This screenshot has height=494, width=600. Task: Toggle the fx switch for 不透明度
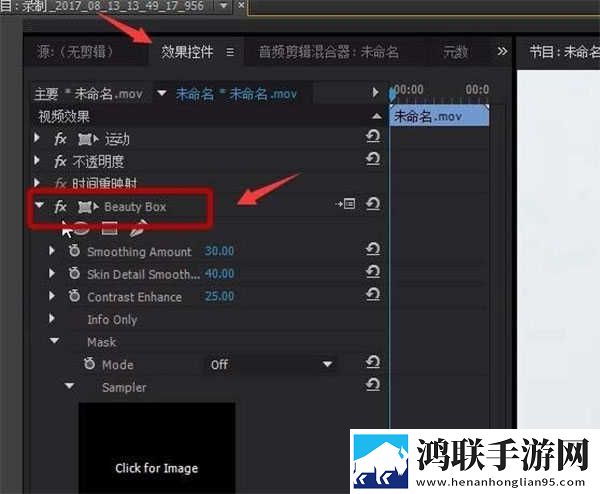click(x=60, y=161)
